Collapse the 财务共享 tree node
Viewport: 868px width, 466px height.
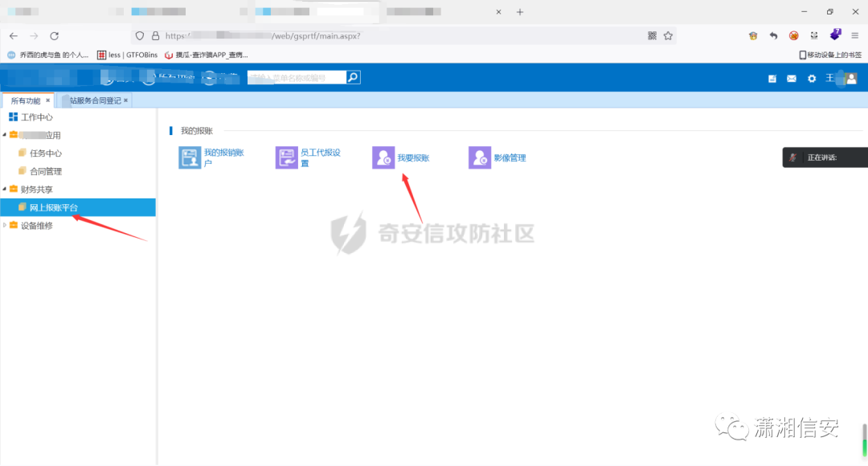[5, 189]
